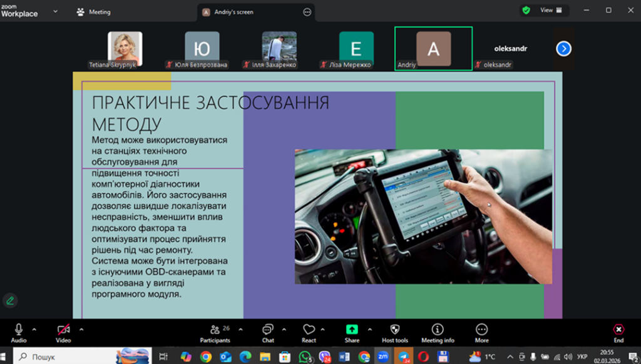This screenshot has height=364, width=641.
Task: Select Tetiana Skrypnyk's video thumbnail
Action: click(125, 47)
